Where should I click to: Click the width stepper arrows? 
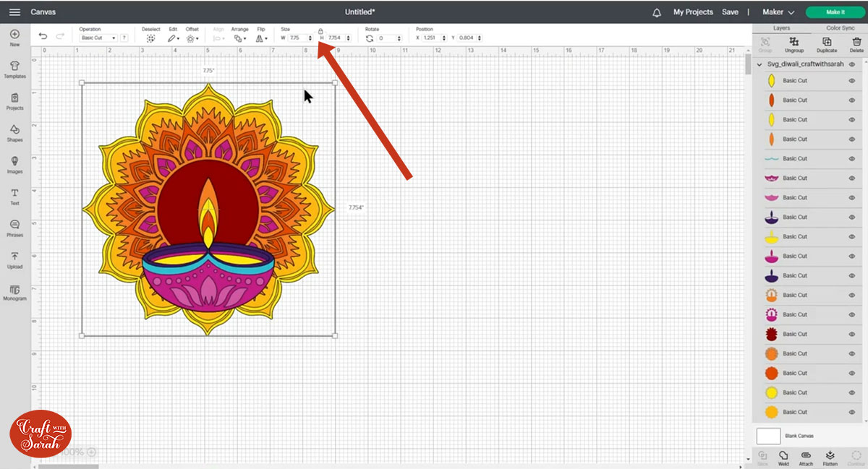(310, 38)
